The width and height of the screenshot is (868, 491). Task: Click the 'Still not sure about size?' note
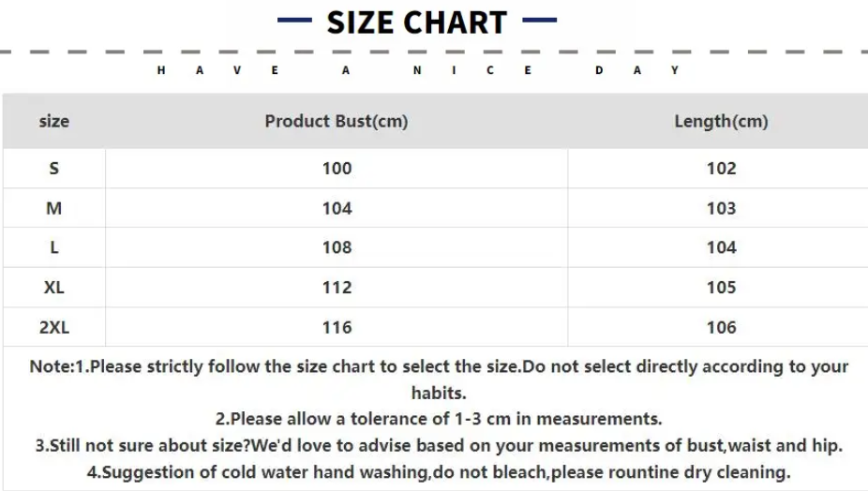[439, 445]
